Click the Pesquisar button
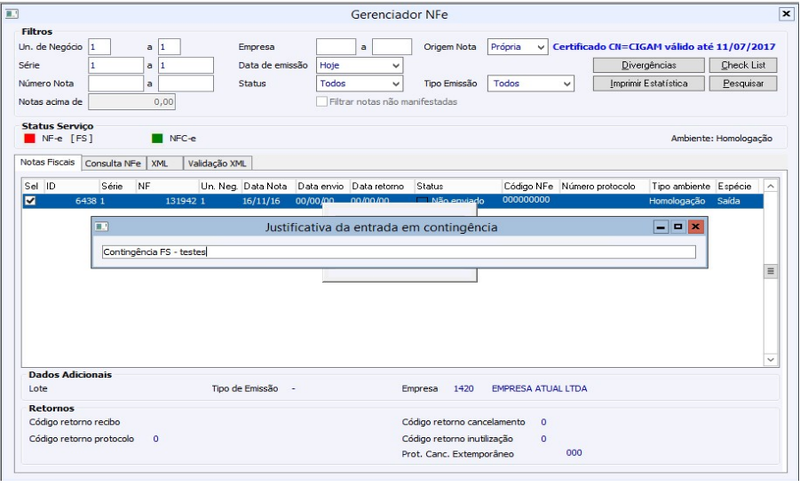 point(743,84)
